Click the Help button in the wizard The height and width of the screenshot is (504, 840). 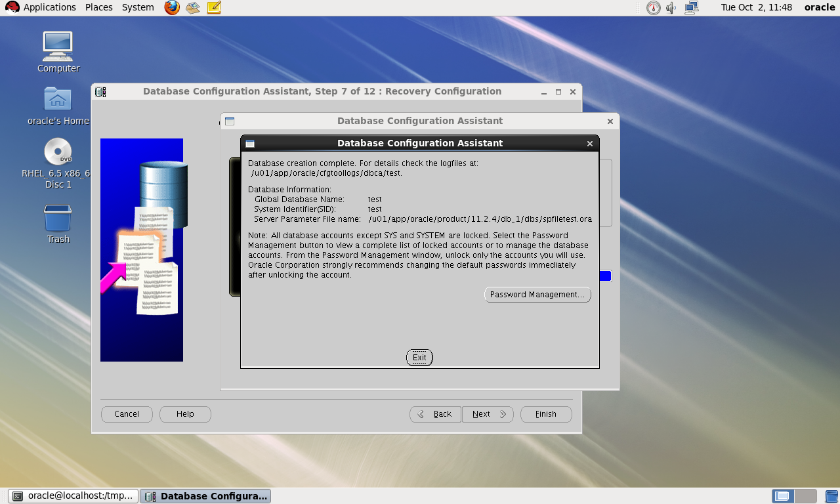tap(185, 414)
